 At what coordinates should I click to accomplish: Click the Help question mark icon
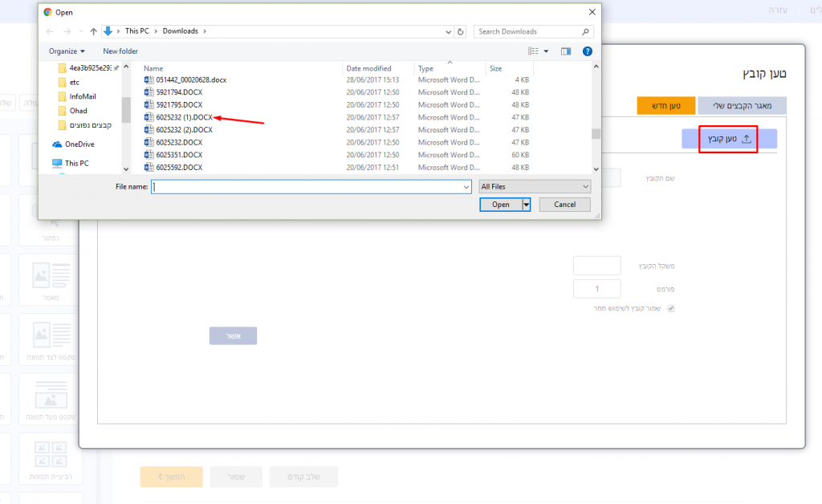pos(588,51)
